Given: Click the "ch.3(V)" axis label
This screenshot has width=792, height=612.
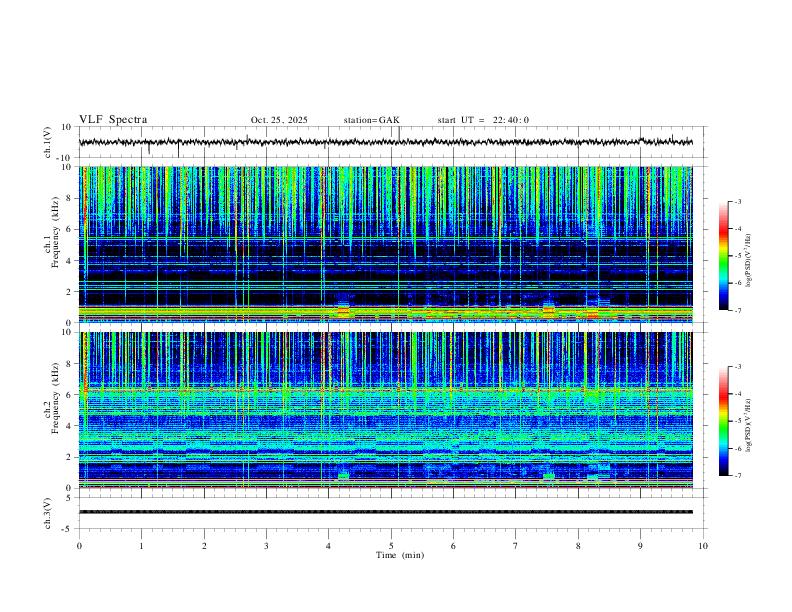Looking at the screenshot, I should tap(48, 513).
